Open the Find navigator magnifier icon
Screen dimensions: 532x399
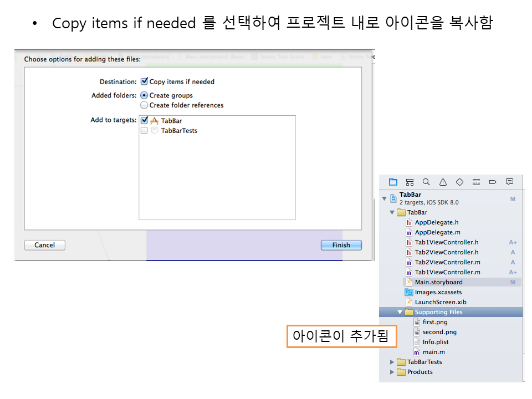426,182
